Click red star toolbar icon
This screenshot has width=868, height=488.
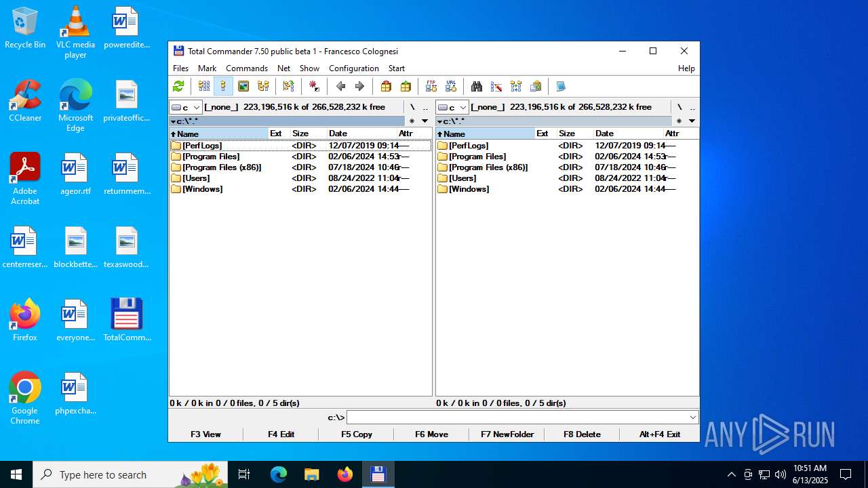point(315,86)
